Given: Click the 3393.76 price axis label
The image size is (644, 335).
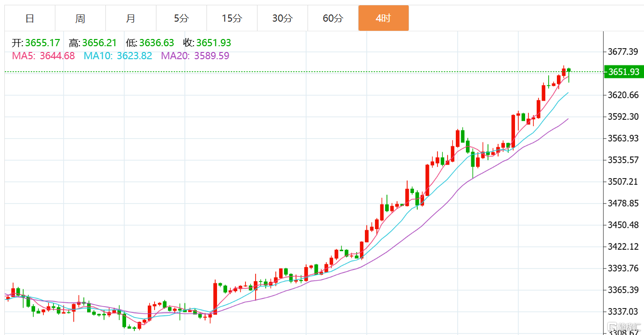Looking at the screenshot, I should point(623,268).
